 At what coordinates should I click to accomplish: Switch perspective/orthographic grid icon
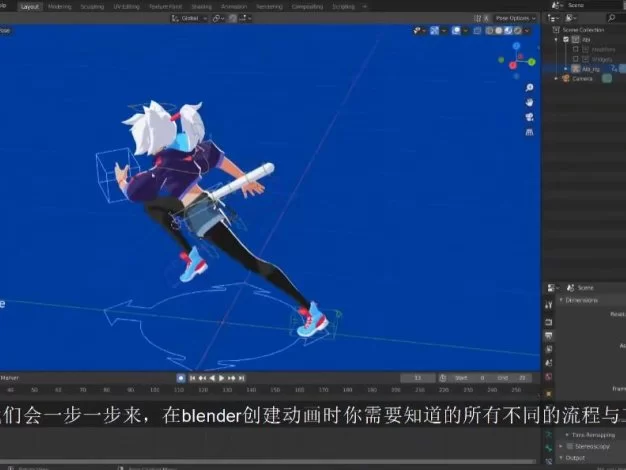(528, 132)
